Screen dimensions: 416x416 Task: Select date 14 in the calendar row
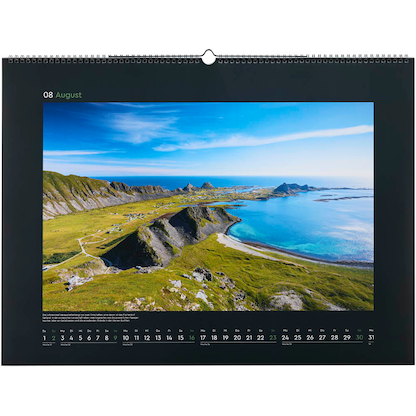pyautogui.click(x=169, y=338)
